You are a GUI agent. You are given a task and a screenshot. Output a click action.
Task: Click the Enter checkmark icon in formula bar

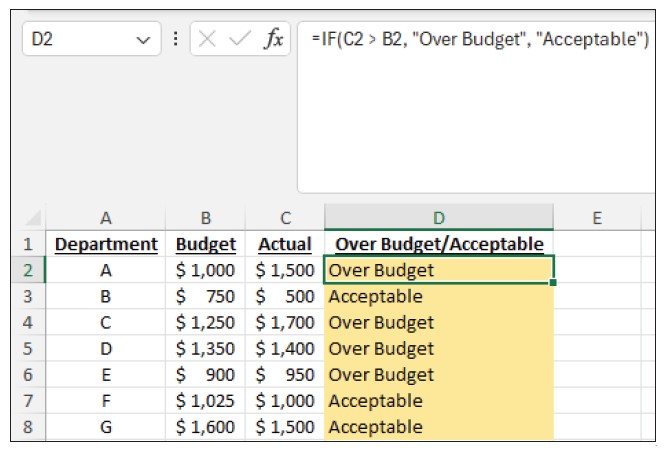pyautogui.click(x=239, y=40)
